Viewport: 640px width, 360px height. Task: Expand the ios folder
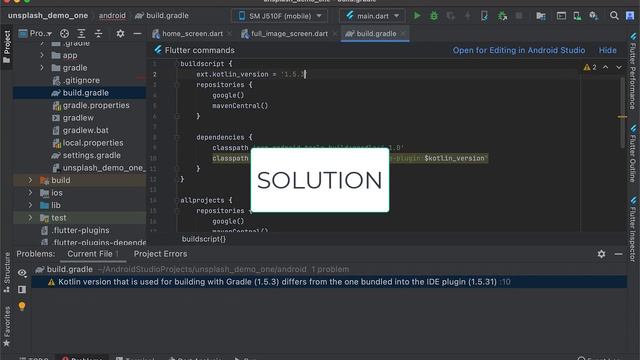tap(30, 193)
